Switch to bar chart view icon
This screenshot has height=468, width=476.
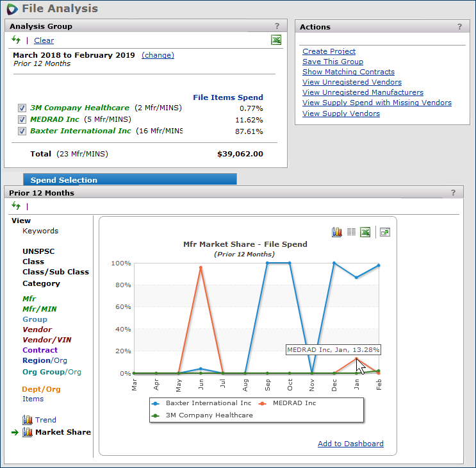tap(337, 232)
